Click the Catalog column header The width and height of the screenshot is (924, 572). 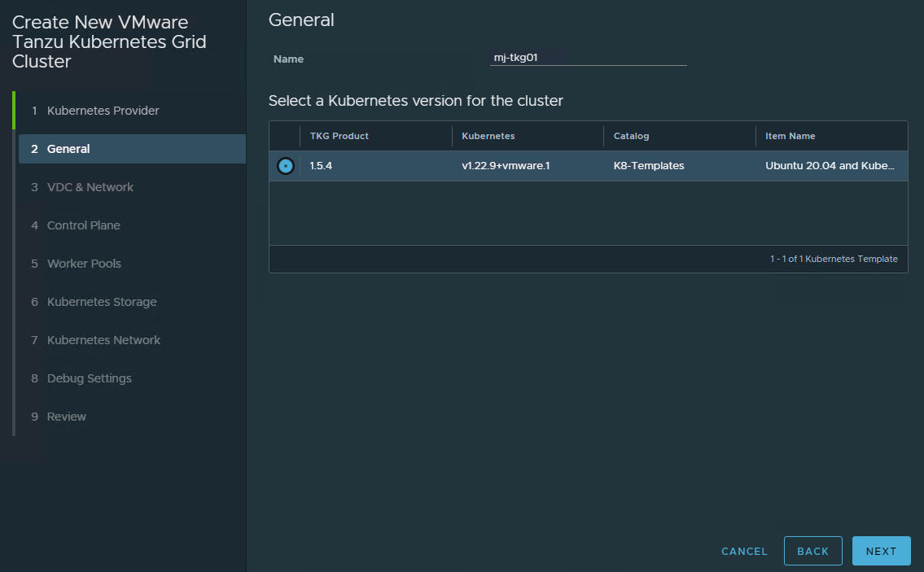[x=632, y=136]
